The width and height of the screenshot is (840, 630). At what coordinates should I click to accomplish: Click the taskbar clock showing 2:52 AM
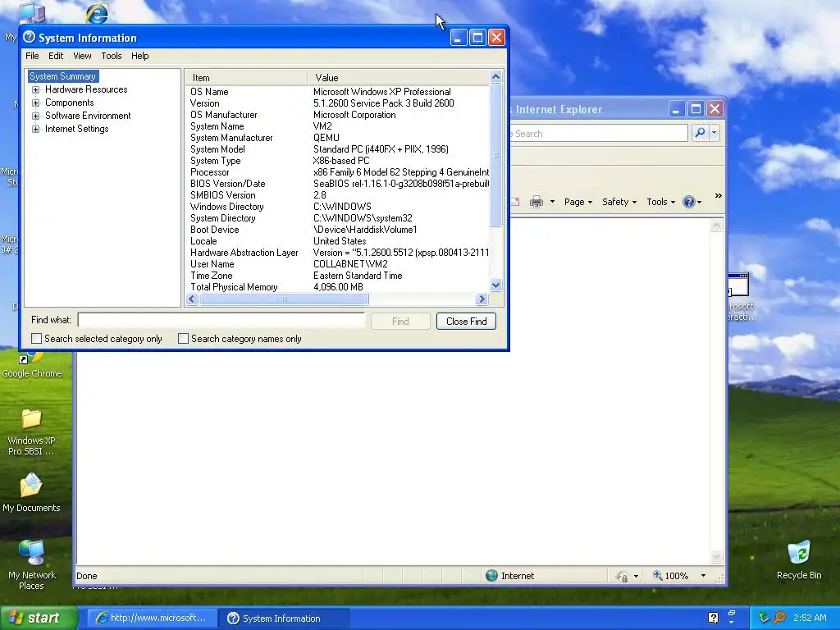(810, 618)
